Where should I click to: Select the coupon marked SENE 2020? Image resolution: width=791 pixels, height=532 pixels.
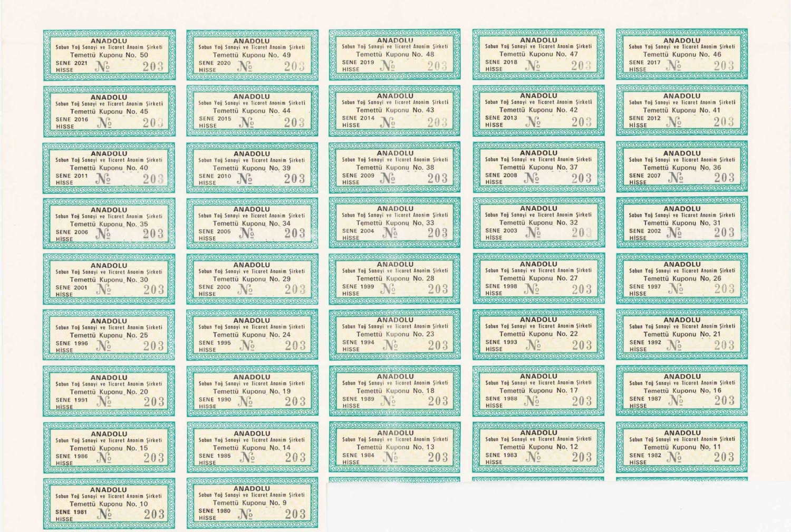point(252,55)
